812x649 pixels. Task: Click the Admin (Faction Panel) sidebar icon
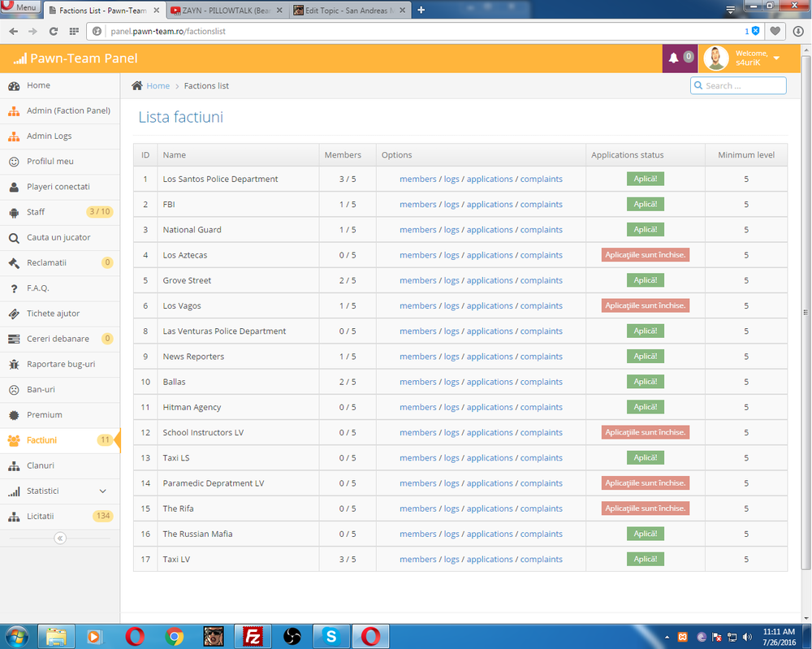tap(14, 110)
